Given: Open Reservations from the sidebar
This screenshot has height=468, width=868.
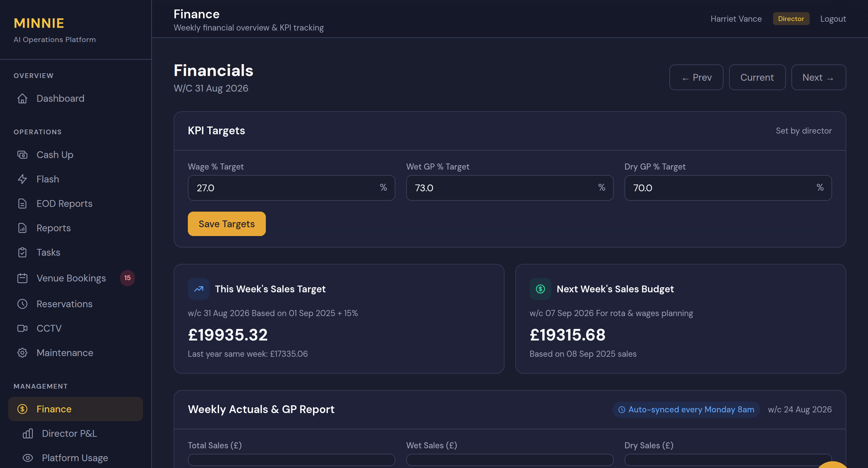Looking at the screenshot, I should [x=76, y=304].
